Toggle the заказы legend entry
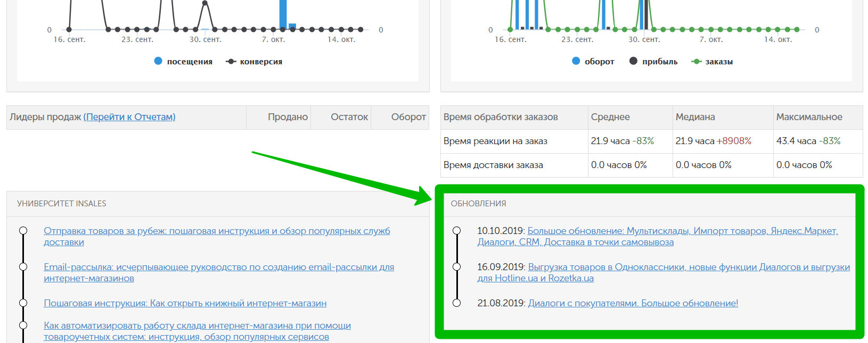 pos(712,62)
